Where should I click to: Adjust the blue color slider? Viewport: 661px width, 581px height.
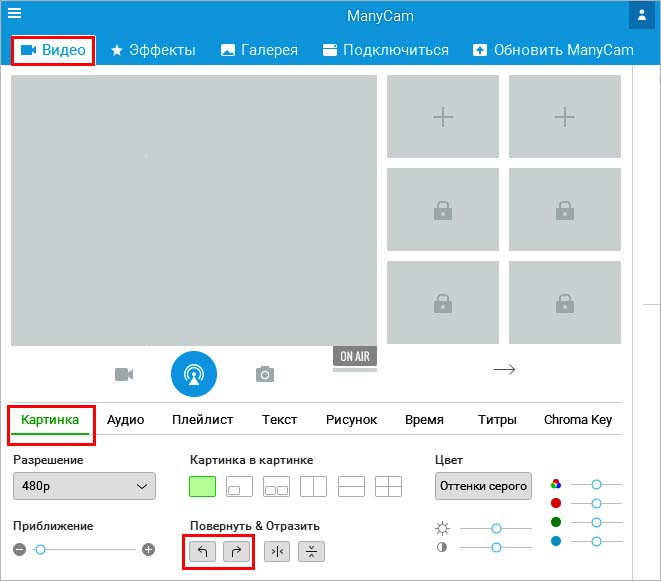coord(596,541)
